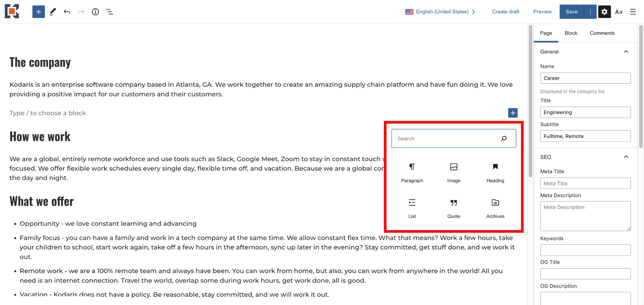The width and height of the screenshot is (644, 305).
Task: Focus the OG Description field
Action: [585, 299]
